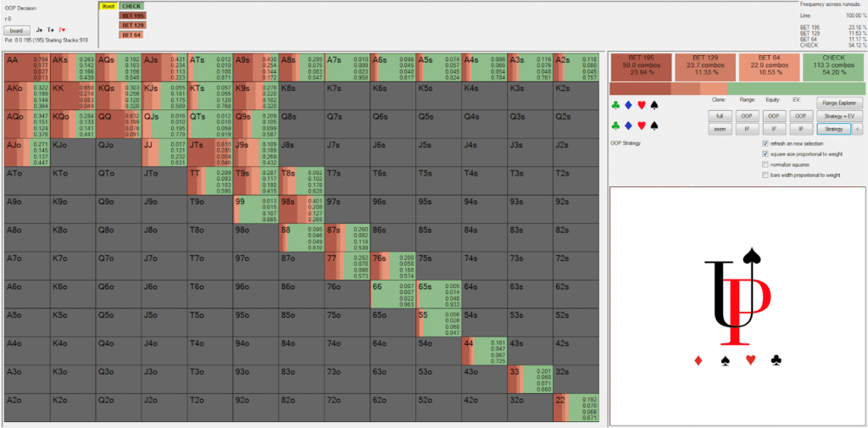Pick the bottom-row black spade suit icon
Image resolution: width=868 pixels, height=428 pixels.
(654, 125)
